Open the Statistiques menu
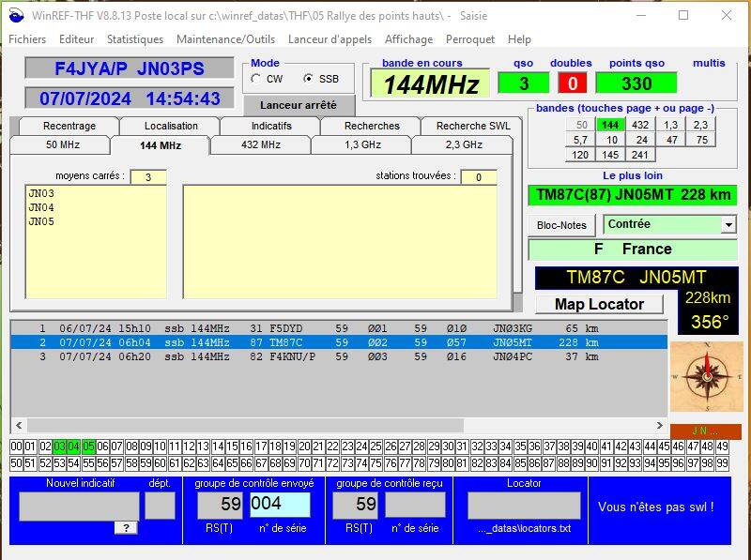The height and width of the screenshot is (560, 751). [x=135, y=39]
